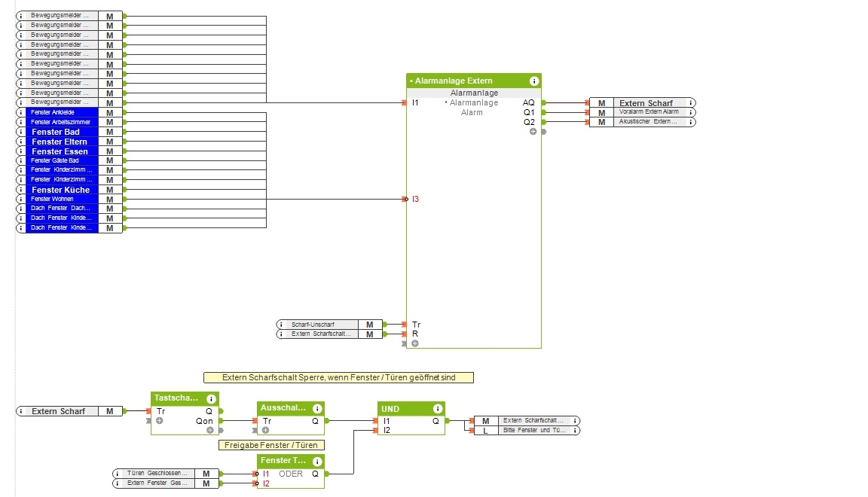Image resolution: width=868 pixels, height=497 pixels.
Task: Select the Türen Geschlossen input marker
Action: [x=165, y=474]
